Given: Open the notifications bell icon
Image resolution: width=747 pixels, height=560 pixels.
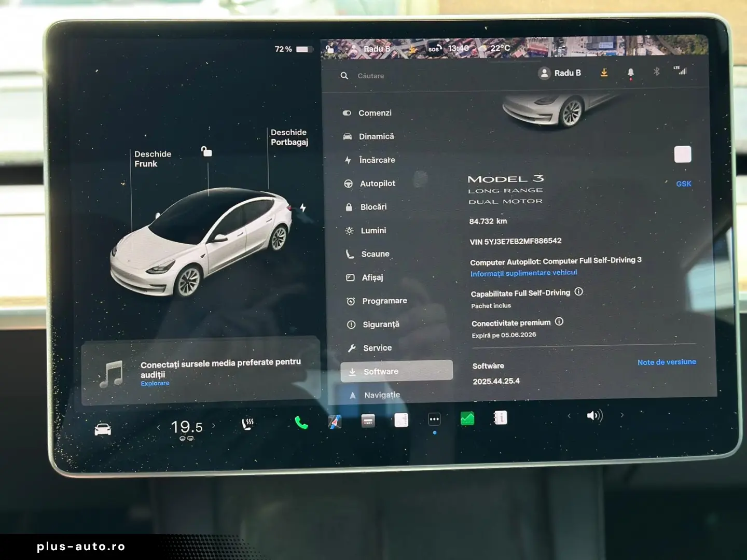Looking at the screenshot, I should click(x=631, y=73).
